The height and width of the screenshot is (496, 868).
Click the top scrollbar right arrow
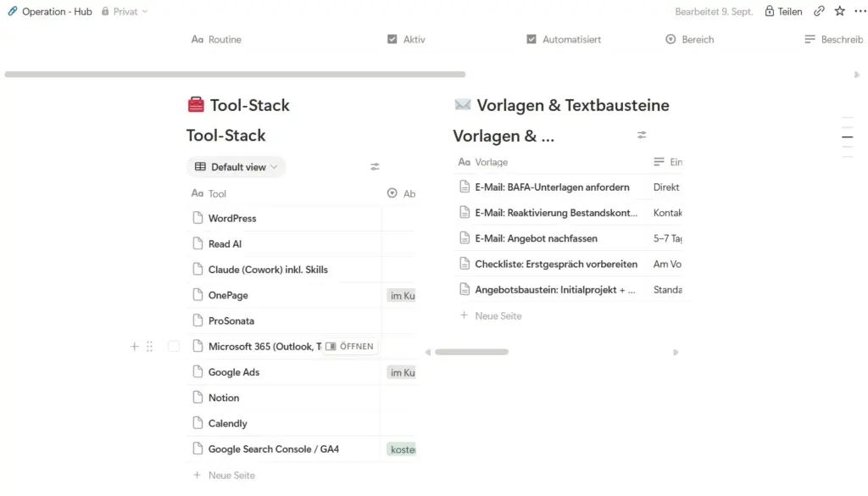click(857, 74)
